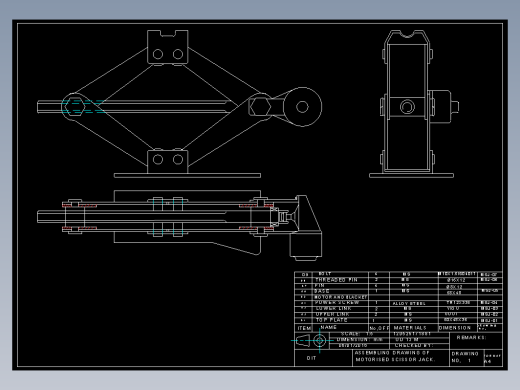520x390 pixels.
Task: Click the motor circle in the front view
Action: tap(302, 107)
